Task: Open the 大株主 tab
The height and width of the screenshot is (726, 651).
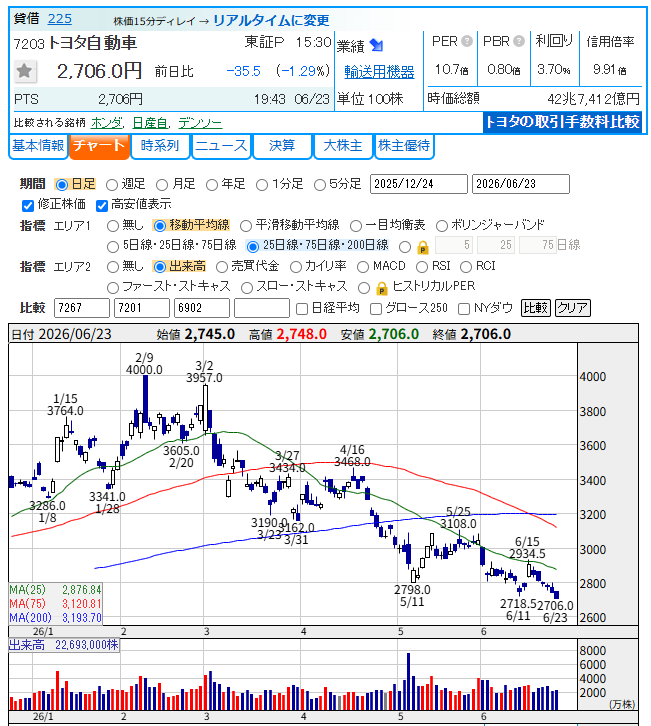Action: [x=343, y=146]
